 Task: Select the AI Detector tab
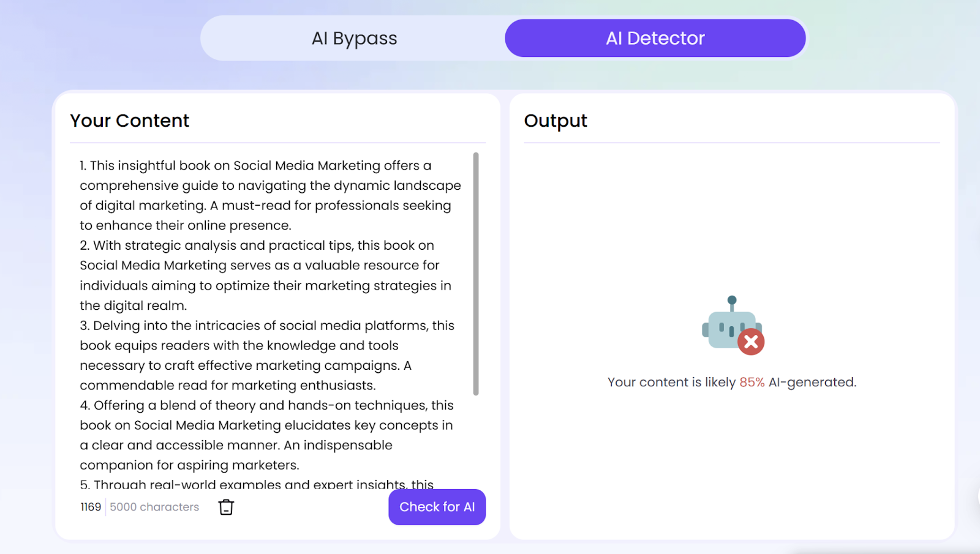point(655,38)
